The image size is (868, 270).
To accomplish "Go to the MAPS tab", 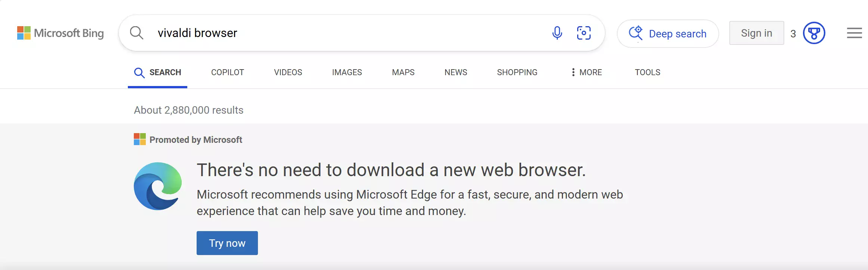I will [403, 72].
